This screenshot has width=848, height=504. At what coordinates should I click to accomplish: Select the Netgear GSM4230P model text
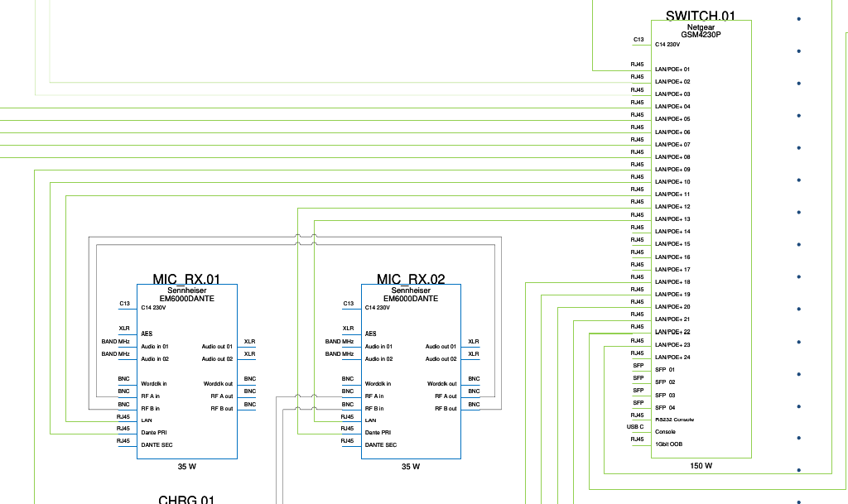[x=701, y=31]
